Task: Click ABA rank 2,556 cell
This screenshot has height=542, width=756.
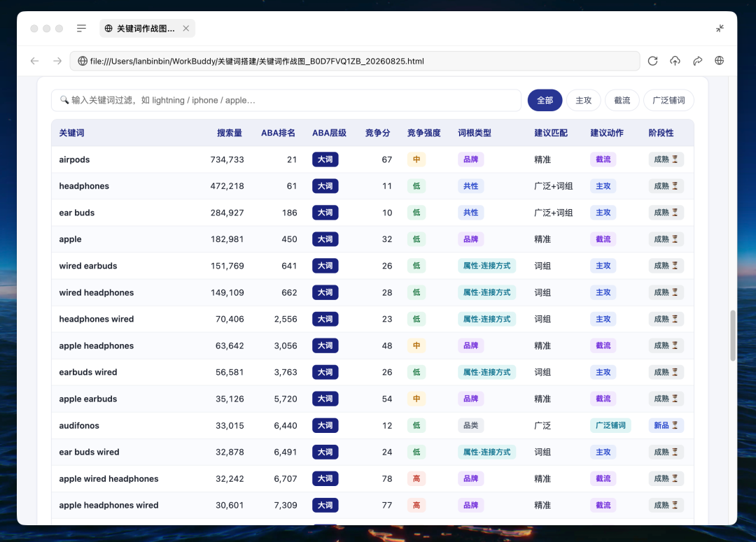Action: 286,319
